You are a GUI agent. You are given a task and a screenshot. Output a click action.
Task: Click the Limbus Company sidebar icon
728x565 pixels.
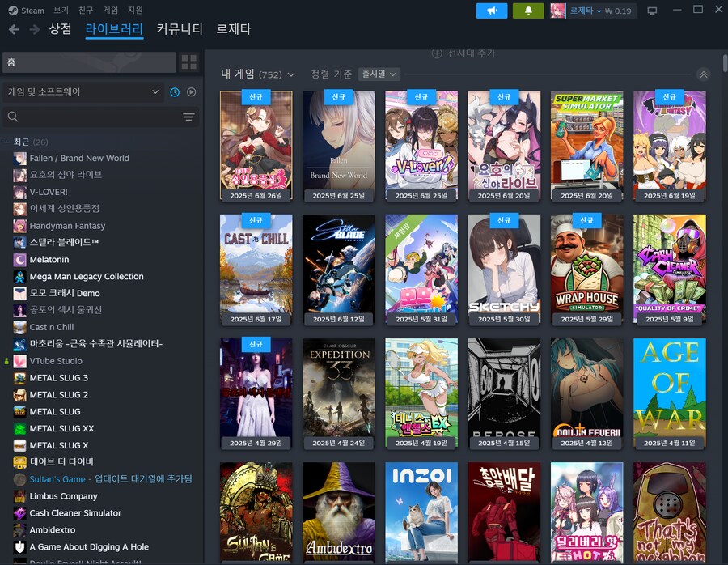(x=19, y=496)
